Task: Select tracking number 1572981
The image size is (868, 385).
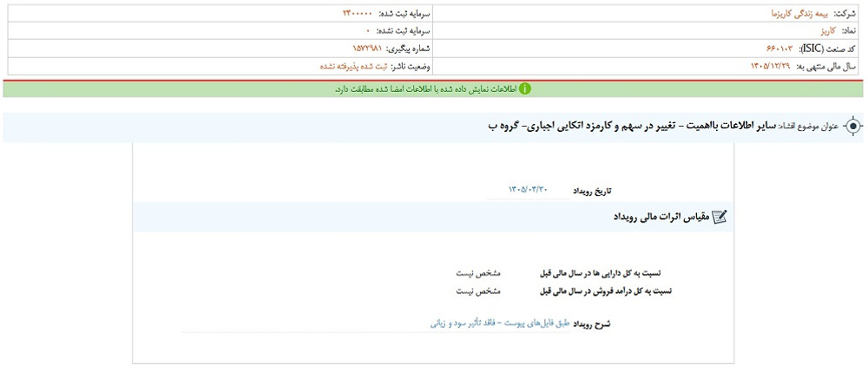Action: point(367,49)
